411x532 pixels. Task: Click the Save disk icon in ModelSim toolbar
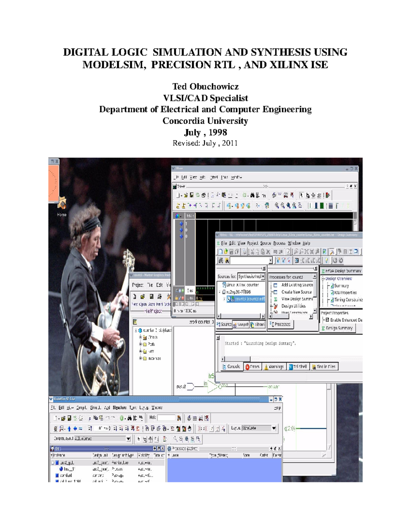point(69,418)
